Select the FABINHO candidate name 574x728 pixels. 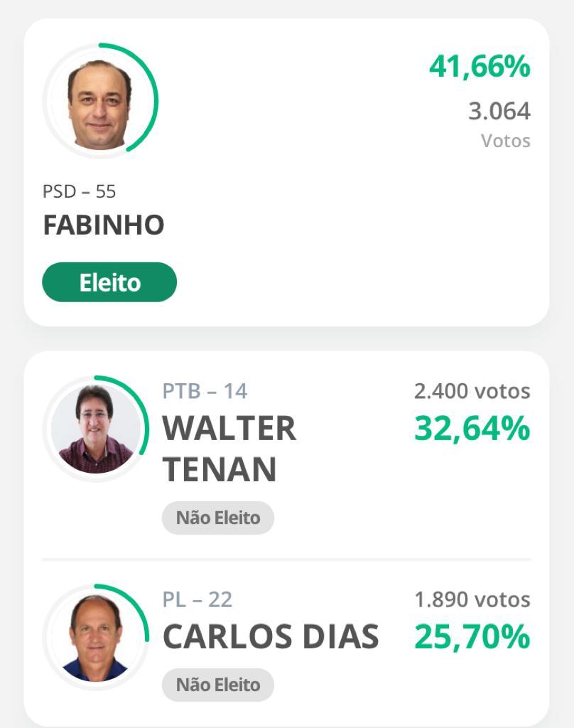click(x=104, y=225)
